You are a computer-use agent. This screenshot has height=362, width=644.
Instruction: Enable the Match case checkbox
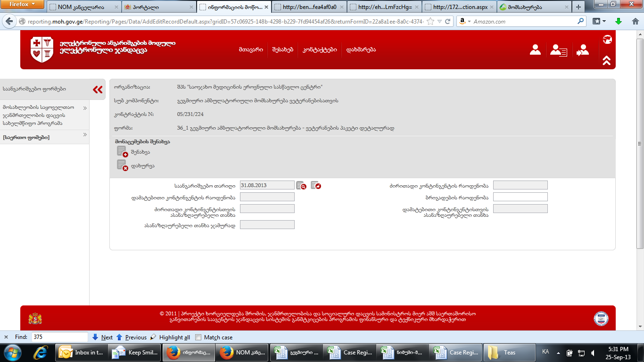[x=198, y=337]
